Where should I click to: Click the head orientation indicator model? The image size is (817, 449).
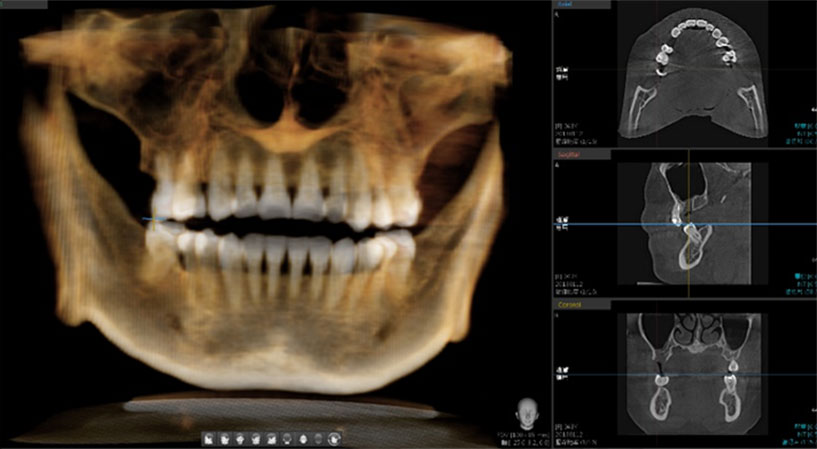(x=526, y=412)
